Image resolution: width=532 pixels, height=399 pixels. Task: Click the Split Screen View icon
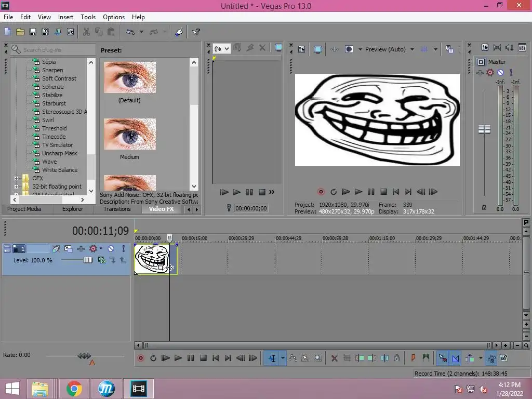349,49
